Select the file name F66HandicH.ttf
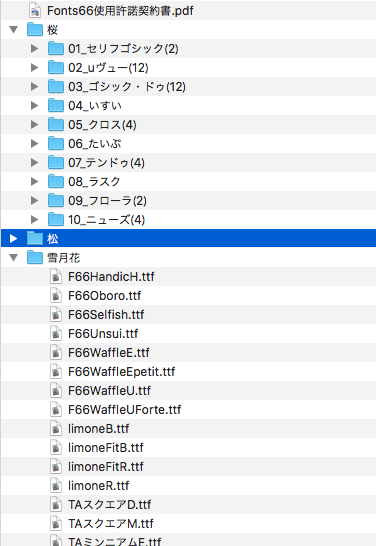Viewport: 376px width, 546px height. point(111,277)
